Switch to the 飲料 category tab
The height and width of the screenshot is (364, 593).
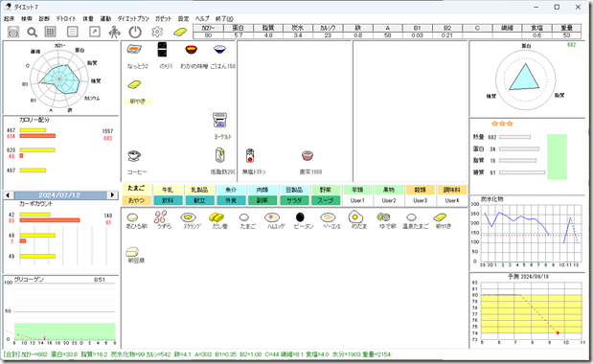tap(168, 200)
